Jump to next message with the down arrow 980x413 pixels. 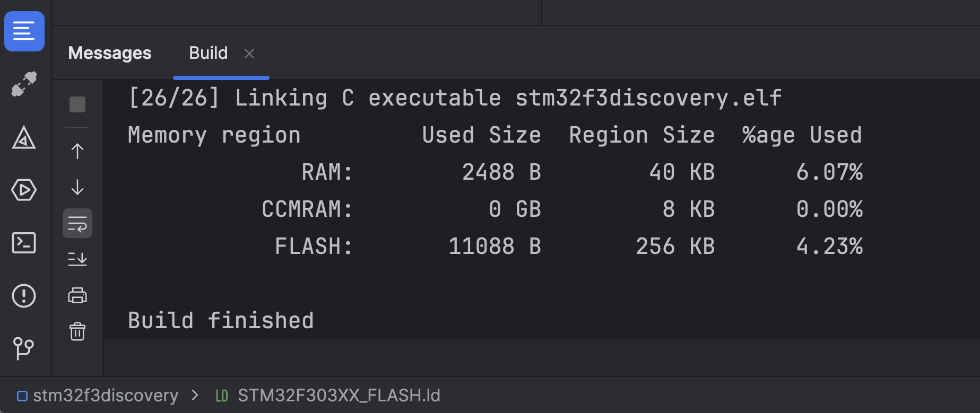click(77, 188)
